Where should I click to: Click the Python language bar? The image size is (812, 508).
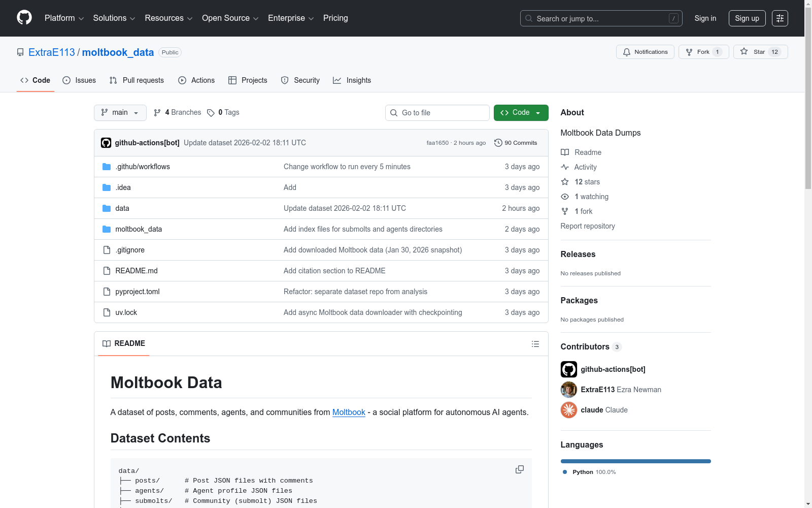tap(635, 461)
